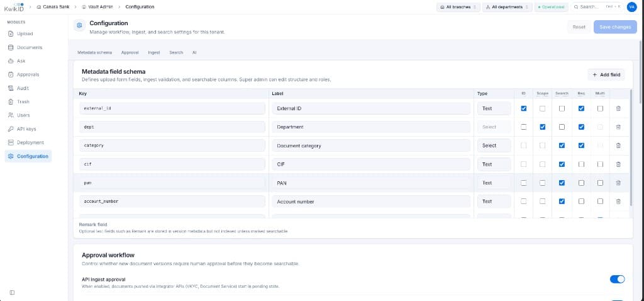Image resolution: width=644 pixels, height=301 pixels.
Task: Click the search magnifier icon
Action: coord(577,7)
